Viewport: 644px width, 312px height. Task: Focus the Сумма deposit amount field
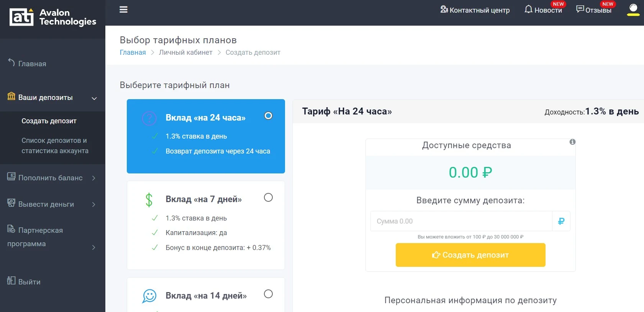(x=461, y=221)
